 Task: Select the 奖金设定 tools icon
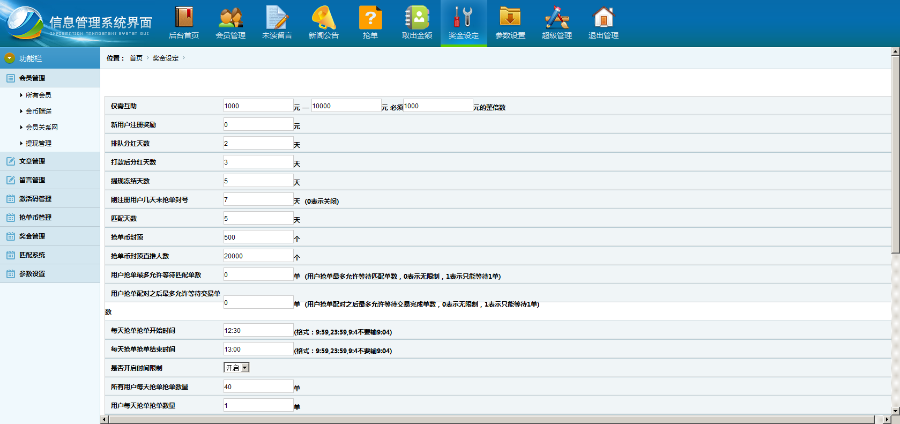click(x=464, y=17)
